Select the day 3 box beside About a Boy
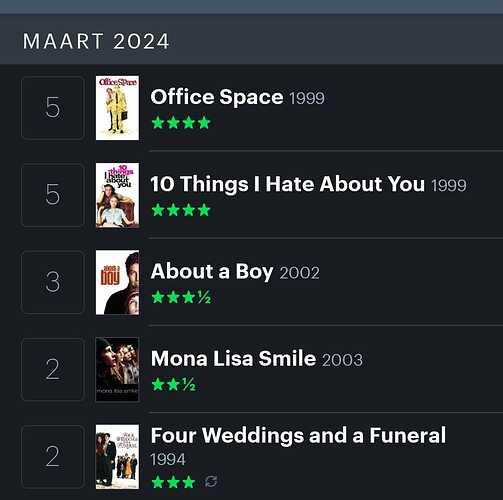This screenshot has height=500, width=503. (x=53, y=282)
